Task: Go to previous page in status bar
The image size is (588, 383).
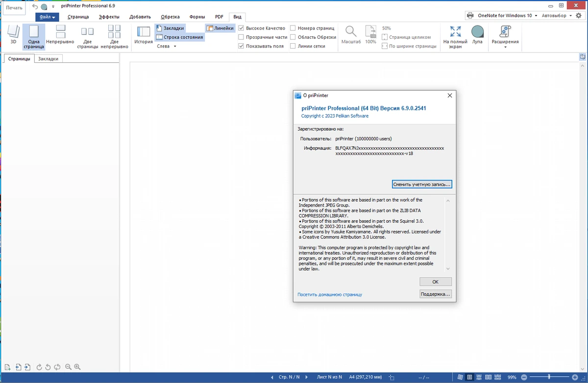Action: (273, 378)
